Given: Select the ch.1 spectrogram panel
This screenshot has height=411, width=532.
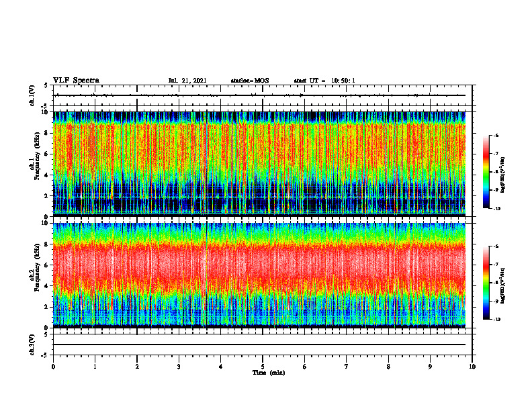Looking at the screenshot, I should pyautogui.click(x=259, y=163).
